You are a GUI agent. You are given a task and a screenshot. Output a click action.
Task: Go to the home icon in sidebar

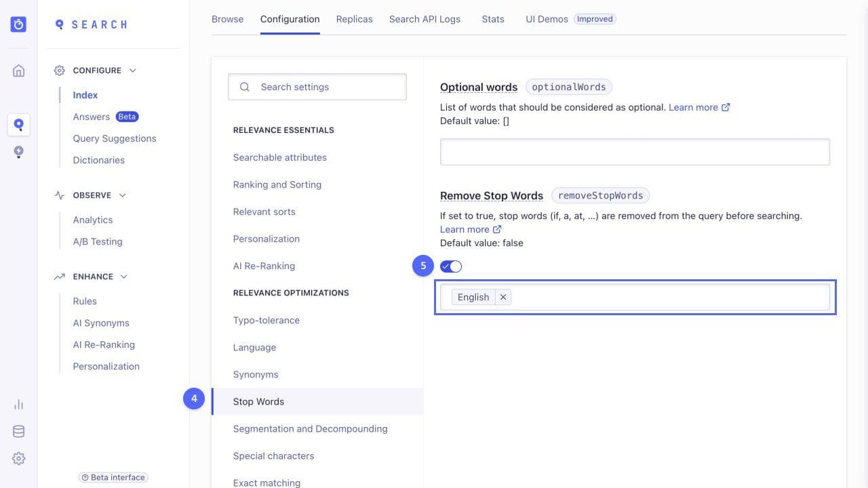[18, 70]
